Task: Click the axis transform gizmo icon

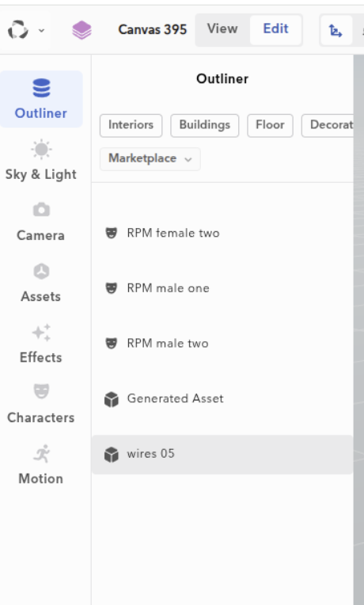Action: [x=336, y=30]
